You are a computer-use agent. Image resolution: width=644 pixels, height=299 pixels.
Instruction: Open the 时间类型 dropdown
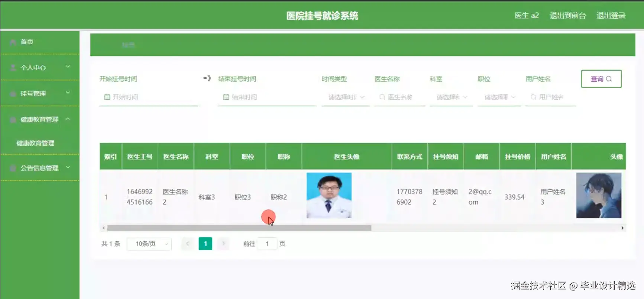346,97
